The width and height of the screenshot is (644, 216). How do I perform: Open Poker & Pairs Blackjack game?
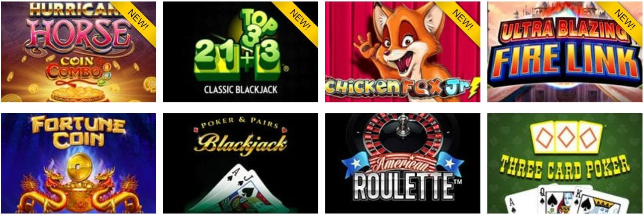pos(241,163)
